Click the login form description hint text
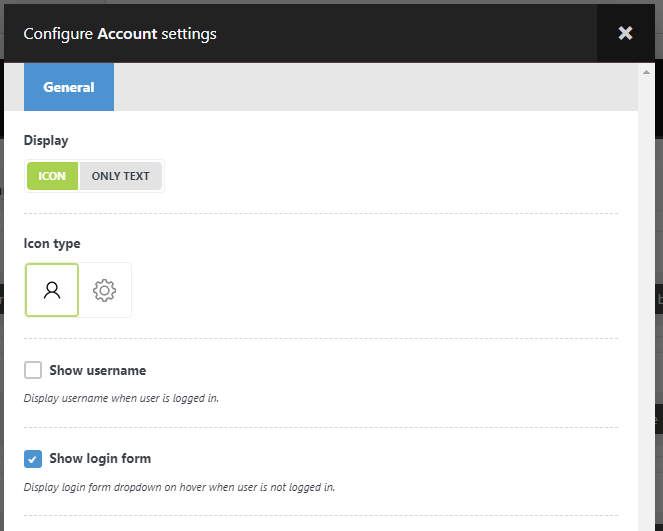 (x=179, y=488)
